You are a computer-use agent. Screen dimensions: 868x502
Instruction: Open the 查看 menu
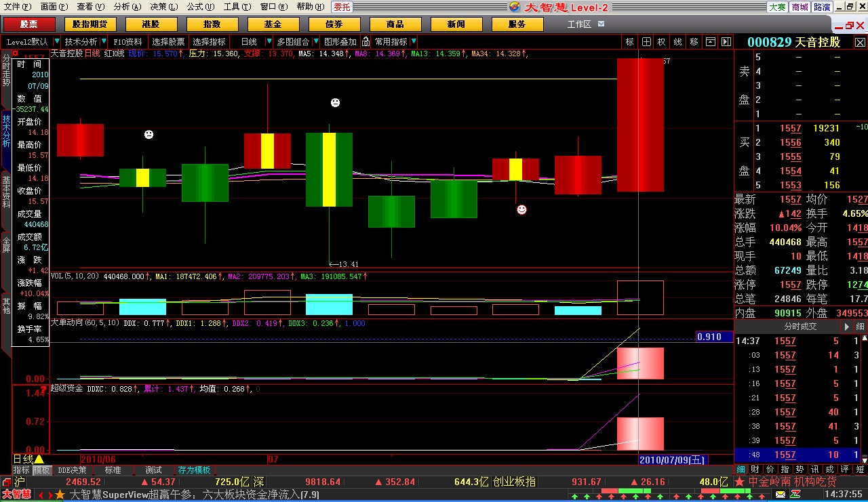click(x=90, y=7)
